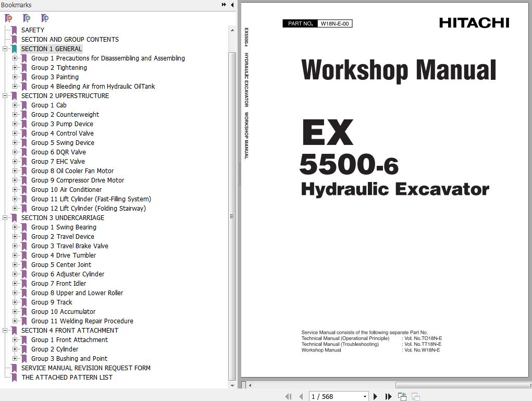Viewport: 532px width, 401px height.
Task: Open Group 4 Control Valve bookmark
Action: (x=63, y=133)
